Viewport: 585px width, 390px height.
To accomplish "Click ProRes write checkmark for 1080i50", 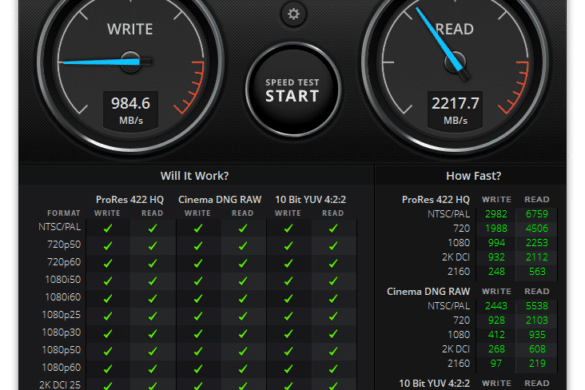I will click(108, 281).
